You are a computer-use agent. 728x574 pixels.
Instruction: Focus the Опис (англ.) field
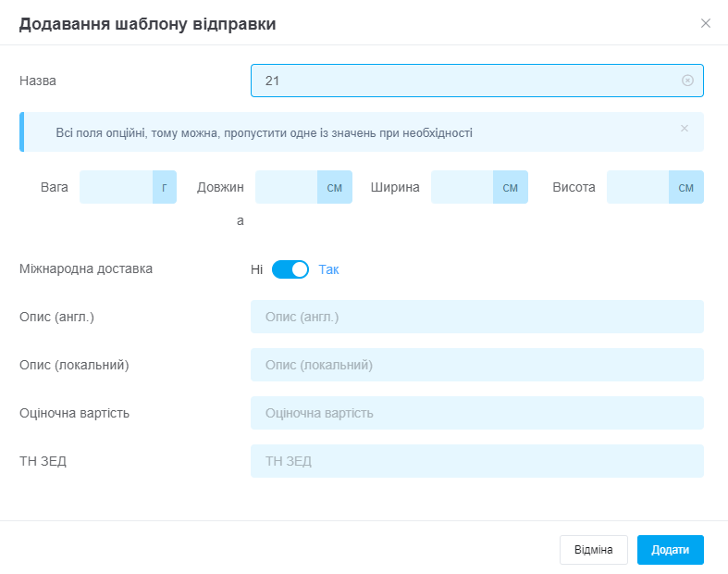coord(476,317)
